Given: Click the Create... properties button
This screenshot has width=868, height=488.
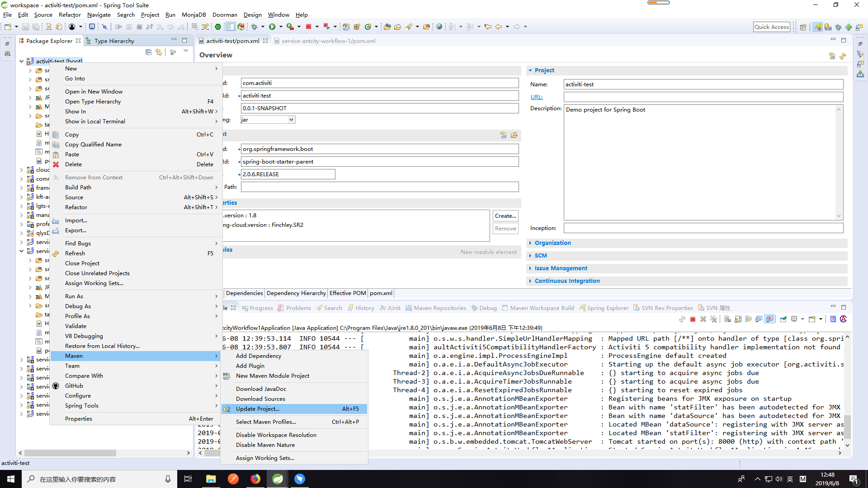Looking at the screenshot, I should click(505, 216).
